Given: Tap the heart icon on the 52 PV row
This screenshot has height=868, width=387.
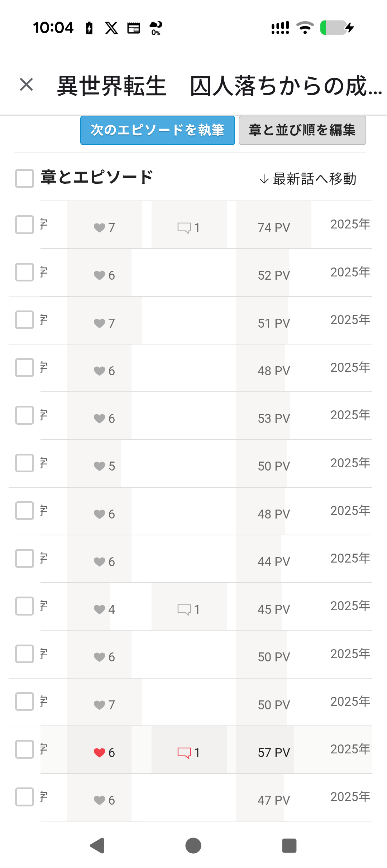Looking at the screenshot, I should point(99,275).
